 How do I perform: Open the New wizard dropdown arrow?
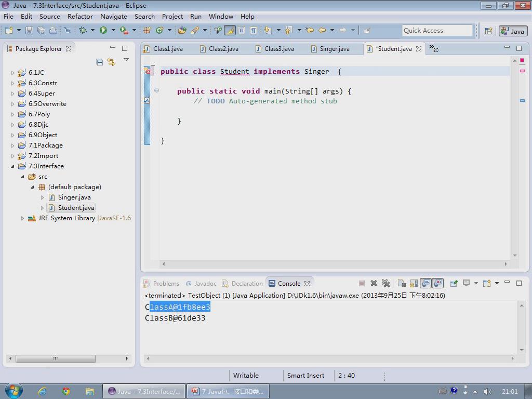[x=19, y=31]
